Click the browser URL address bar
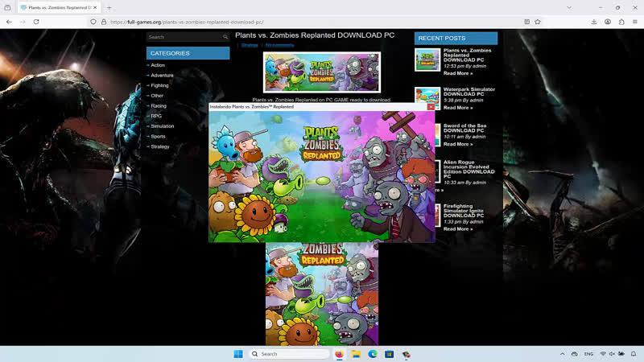644x362 pixels. coord(314,22)
